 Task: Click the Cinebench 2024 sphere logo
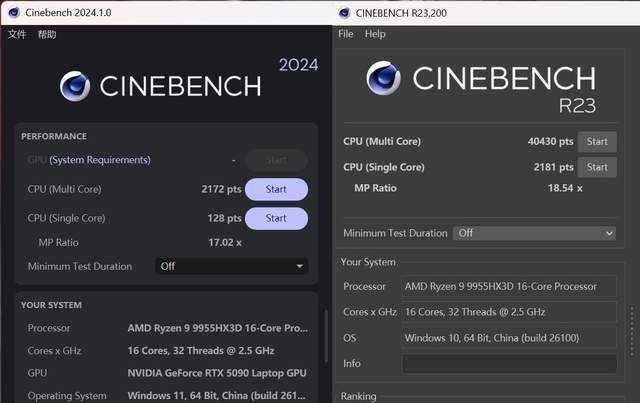point(77,87)
